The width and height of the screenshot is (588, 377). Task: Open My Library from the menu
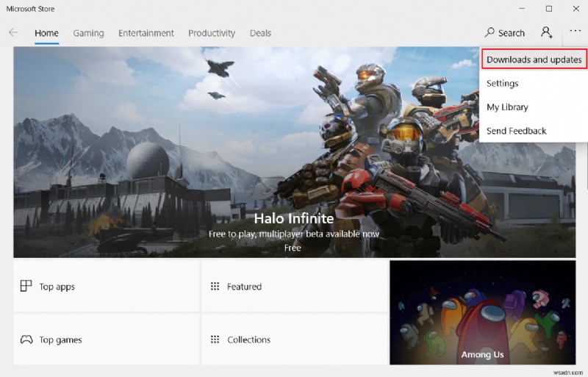(x=507, y=107)
